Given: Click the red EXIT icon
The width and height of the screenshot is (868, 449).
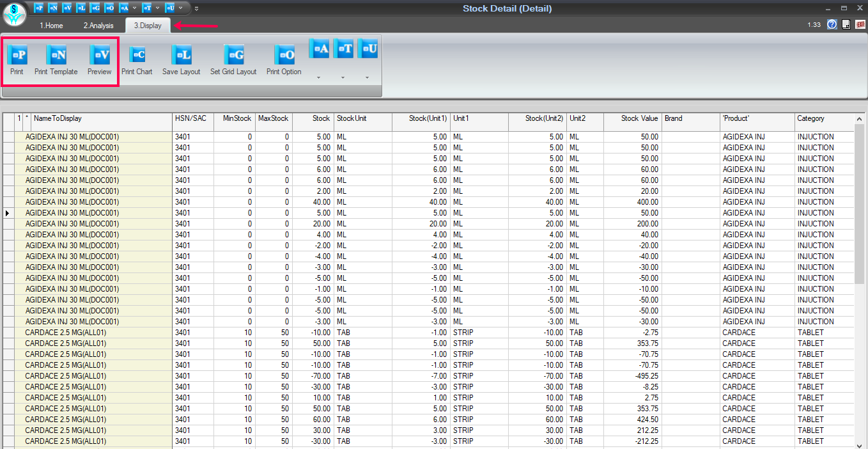Looking at the screenshot, I should coord(860,24).
